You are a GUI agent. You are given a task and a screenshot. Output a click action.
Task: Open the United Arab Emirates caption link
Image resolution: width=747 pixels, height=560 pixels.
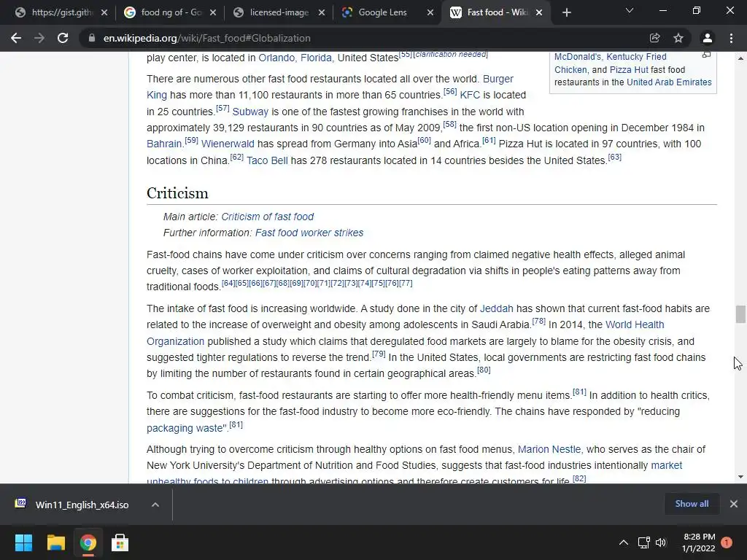point(669,82)
